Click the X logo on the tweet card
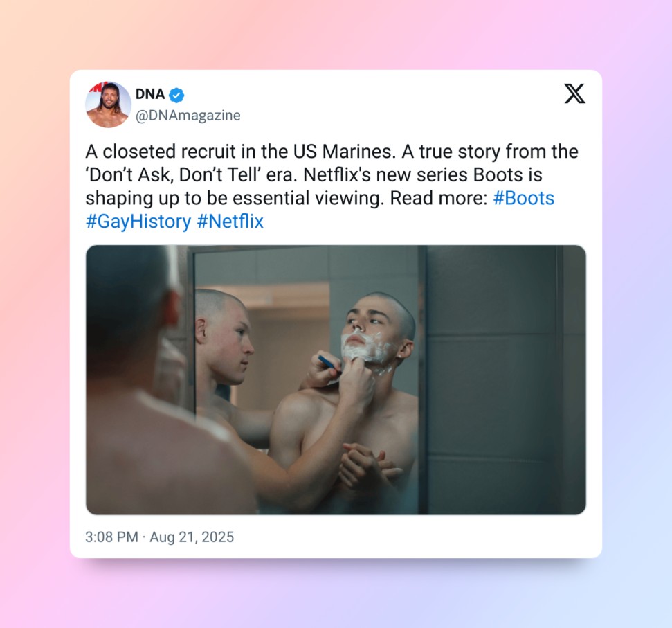Viewport: 672px width, 628px height. pos(574,94)
